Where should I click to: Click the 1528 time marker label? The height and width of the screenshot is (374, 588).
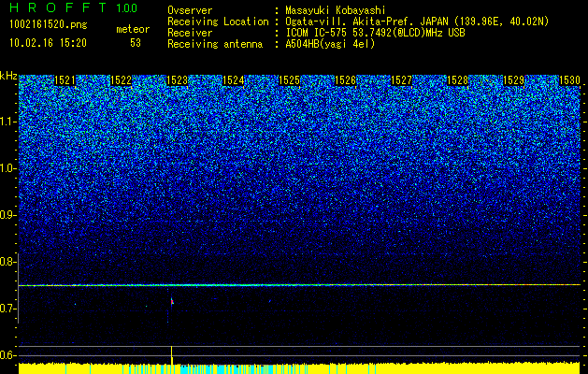(458, 80)
